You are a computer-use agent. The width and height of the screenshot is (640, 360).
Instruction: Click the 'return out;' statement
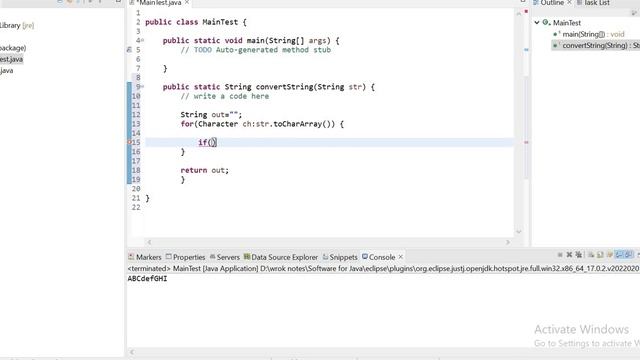click(204, 170)
